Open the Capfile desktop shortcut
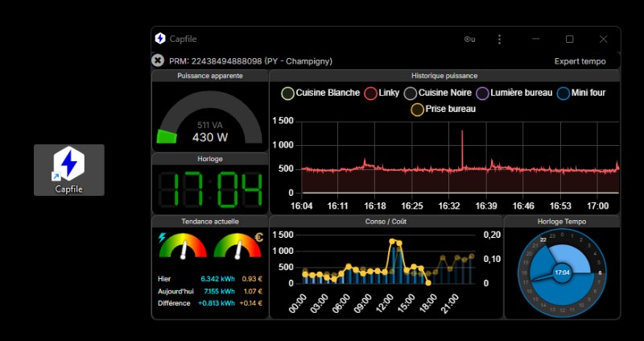The image size is (644, 341). pos(69,168)
